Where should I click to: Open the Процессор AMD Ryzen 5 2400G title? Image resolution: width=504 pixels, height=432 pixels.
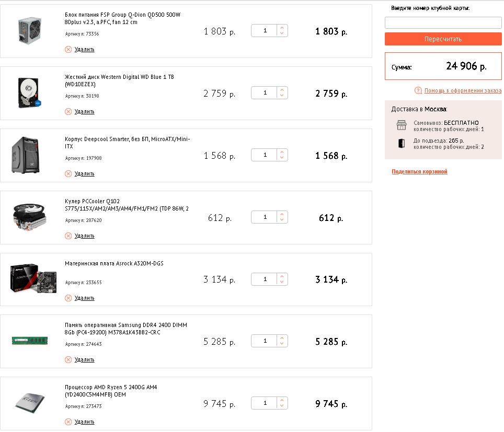[110, 387]
